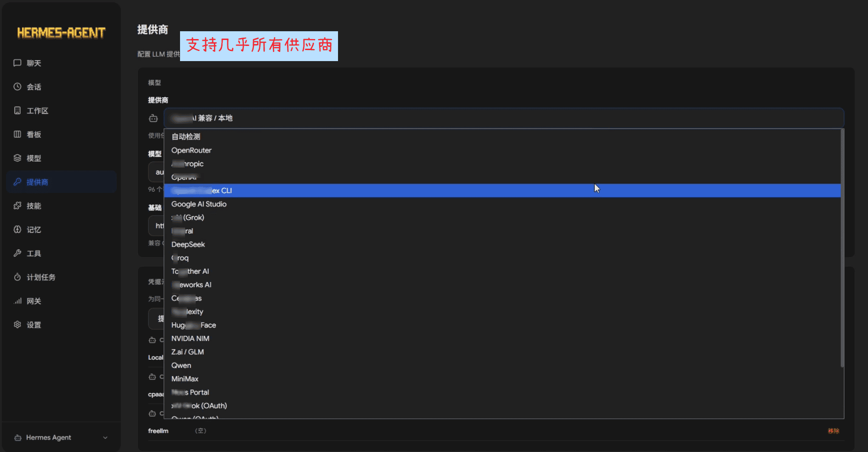Expand the Hermes Agent profile chevron
The image size is (868, 452).
pyautogui.click(x=105, y=438)
